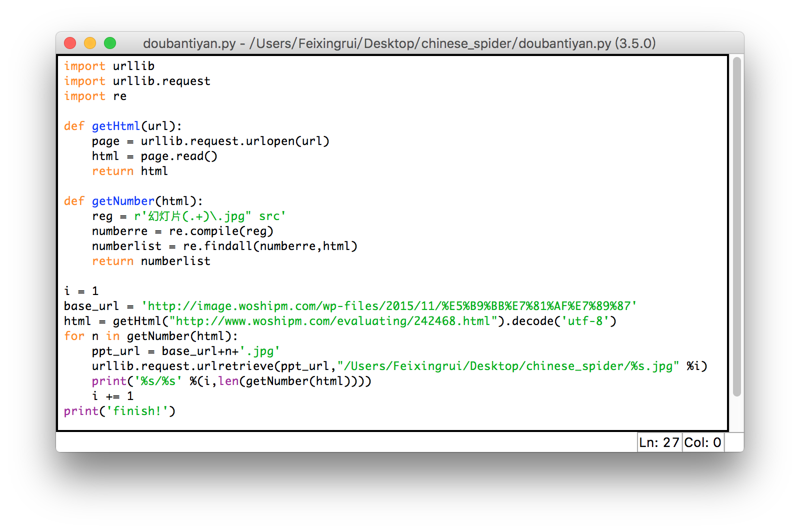Click the 'i += 1' line
This screenshot has height=532, width=800.
(112, 396)
